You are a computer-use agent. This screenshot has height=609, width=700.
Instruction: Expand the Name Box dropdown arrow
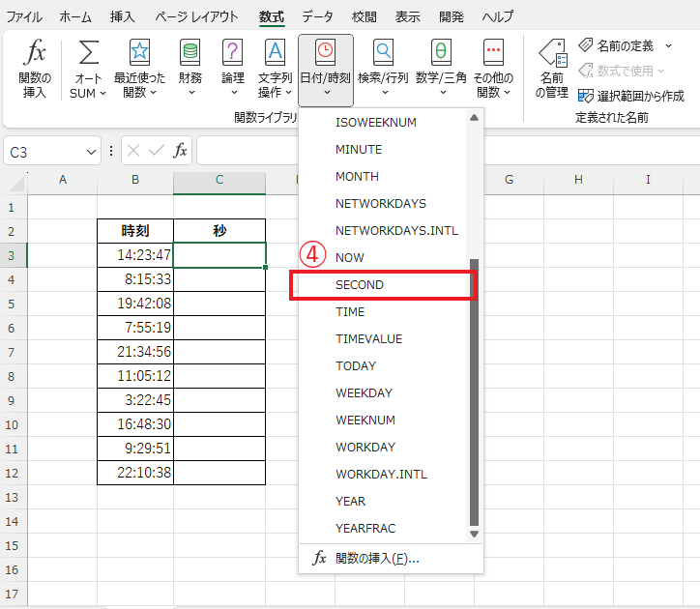[x=91, y=152]
